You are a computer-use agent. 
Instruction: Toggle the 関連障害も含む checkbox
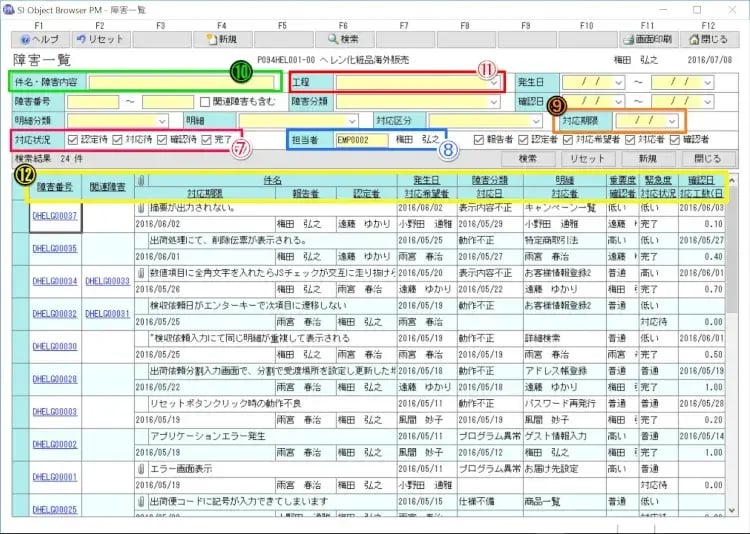(x=205, y=101)
